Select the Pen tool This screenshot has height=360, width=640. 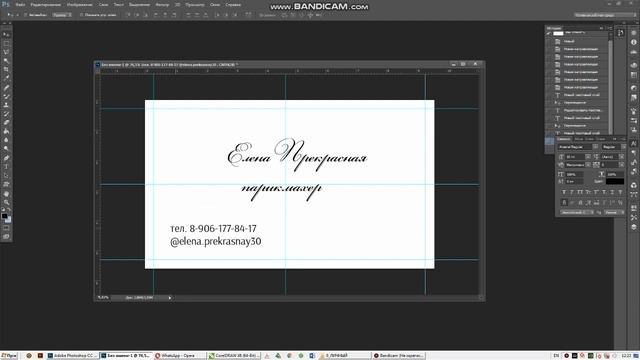6,158
